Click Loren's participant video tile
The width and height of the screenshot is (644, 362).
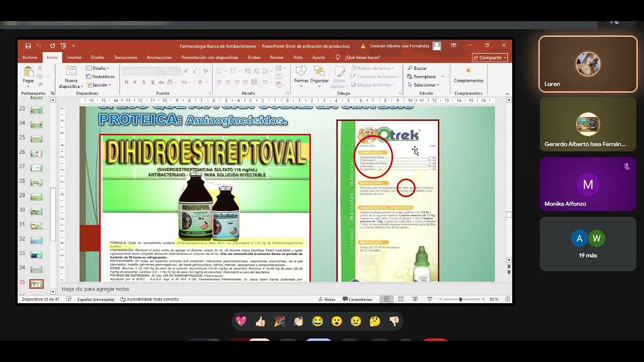click(x=588, y=64)
